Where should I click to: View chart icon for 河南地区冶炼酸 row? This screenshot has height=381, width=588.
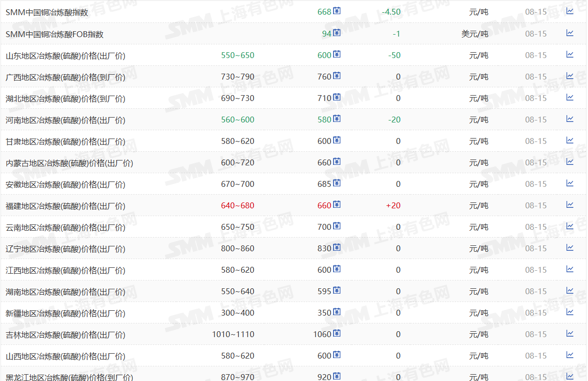click(x=569, y=119)
